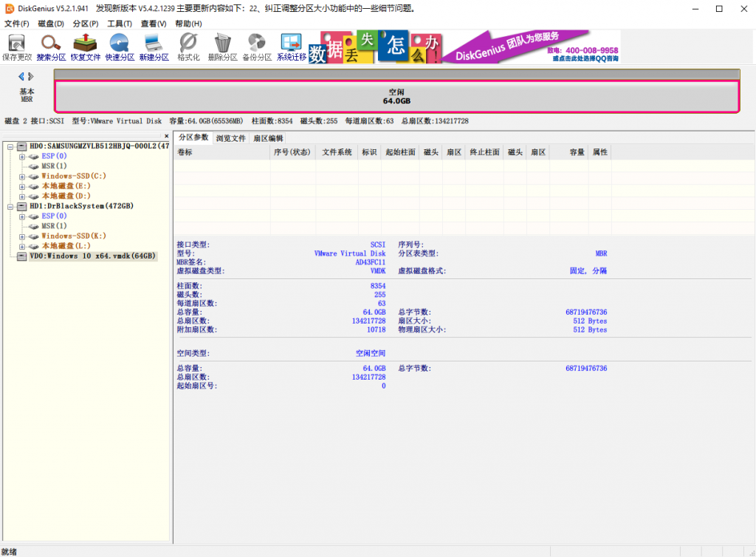This screenshot has width=756, height=557.
Task: Click the 附加扇区数 value 10718
Action: pyautogui.click(x=376, y=330)
